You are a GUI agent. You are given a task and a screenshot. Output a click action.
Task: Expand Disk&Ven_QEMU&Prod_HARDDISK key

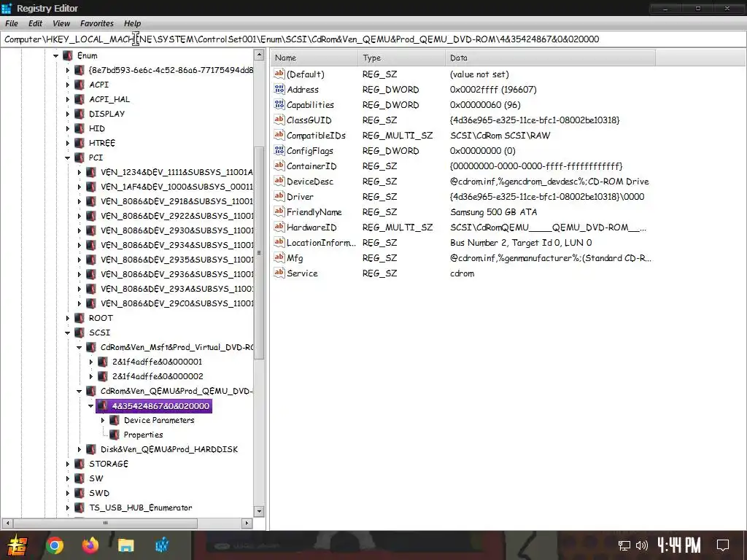80,449
